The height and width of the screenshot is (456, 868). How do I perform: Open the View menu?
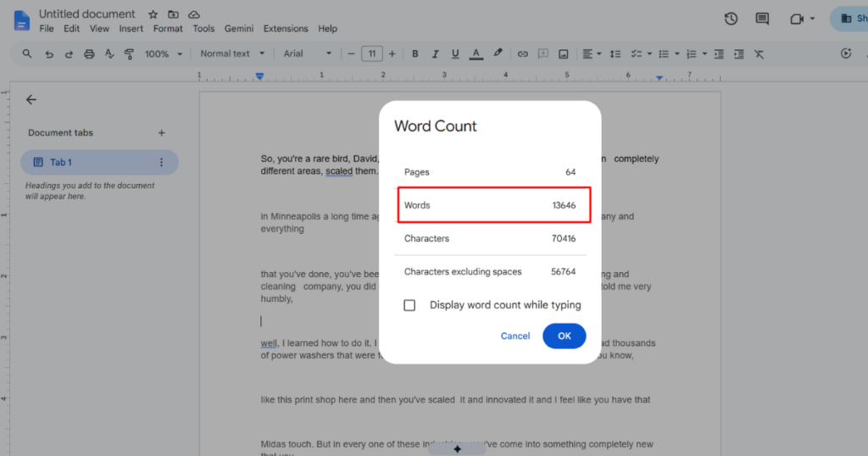[x=100, y=29]
